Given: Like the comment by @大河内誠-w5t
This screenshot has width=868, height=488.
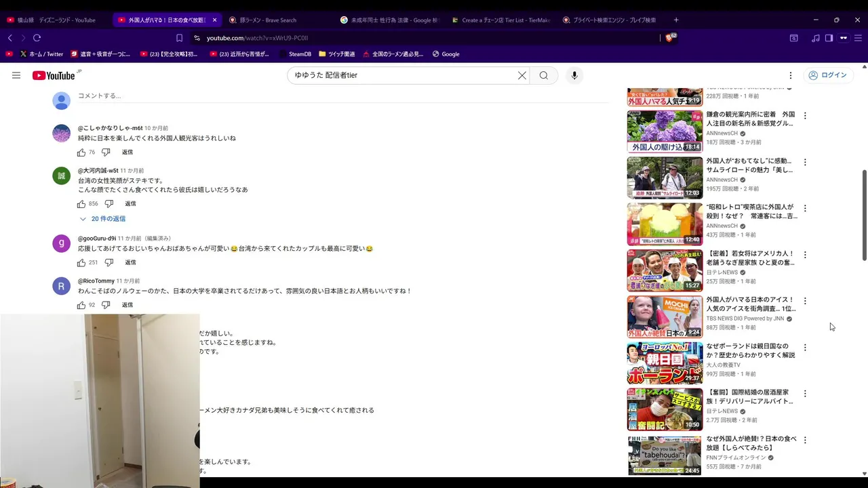Looking at the screenshot, I should pyautogui.click(x=81, y=204).
